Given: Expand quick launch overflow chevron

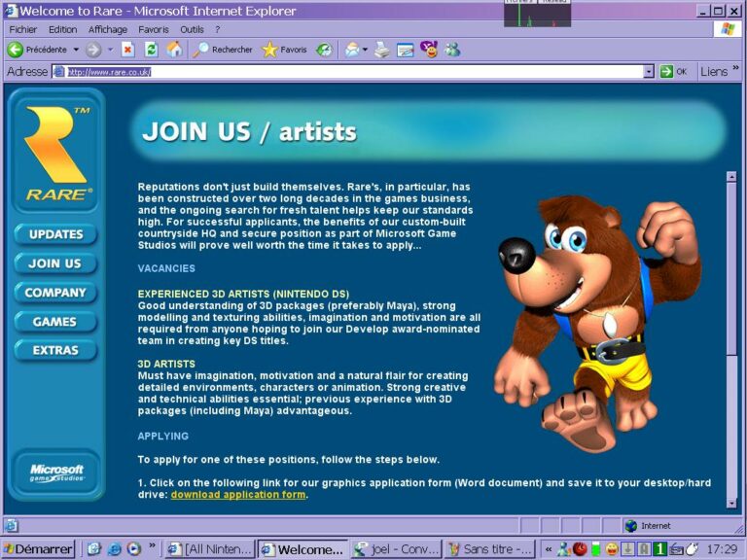Looking at the screenshot, I should 152,545.
